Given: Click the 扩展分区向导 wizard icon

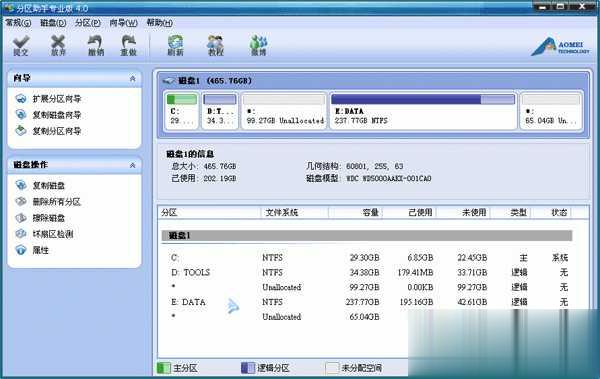Looking at the screenshot, I should pyautogui.click(x=21, y=99).
